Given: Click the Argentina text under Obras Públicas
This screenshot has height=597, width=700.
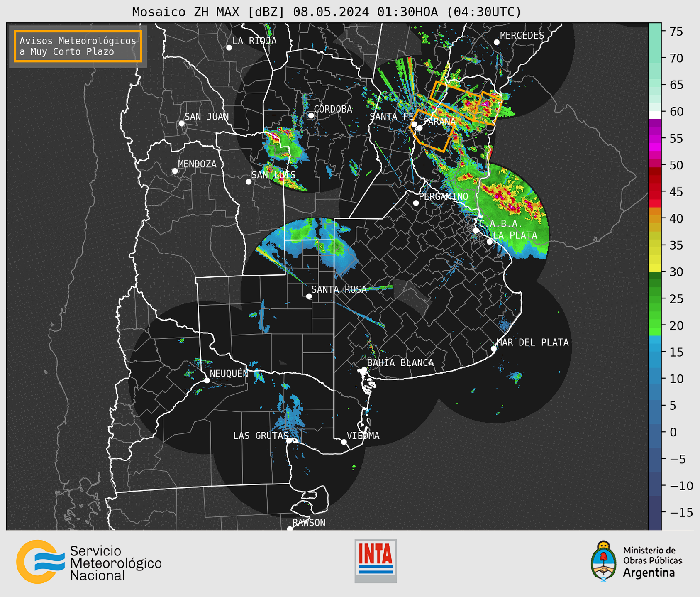Looking at the screenshot, I should [x=649, y=573].
